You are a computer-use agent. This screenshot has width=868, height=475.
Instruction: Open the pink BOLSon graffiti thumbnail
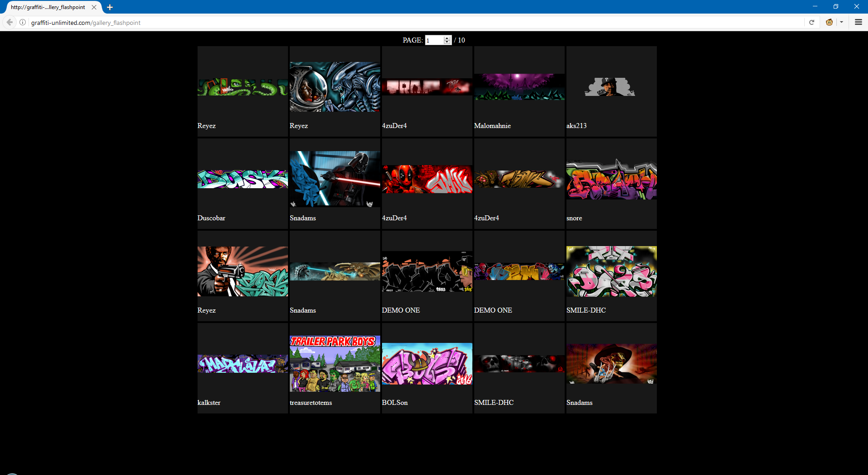427,364
